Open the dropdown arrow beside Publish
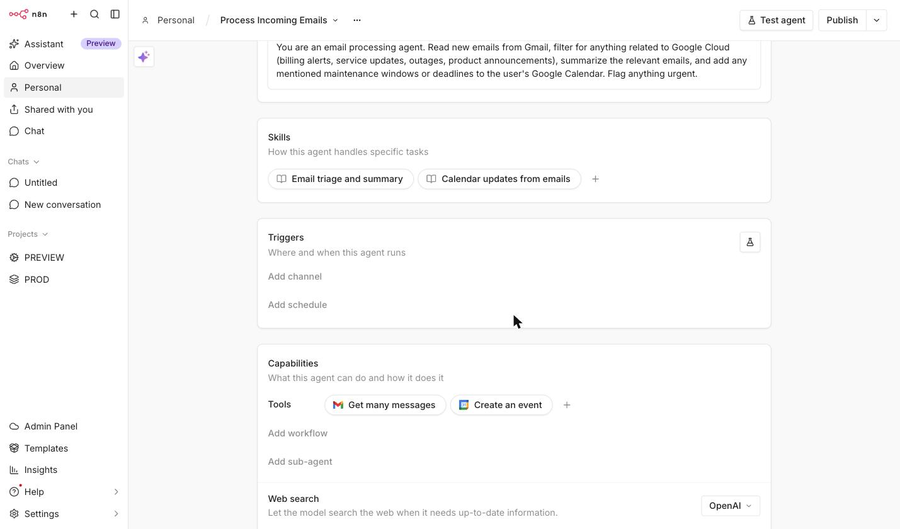900x529 pixels. tap(876, 20)
